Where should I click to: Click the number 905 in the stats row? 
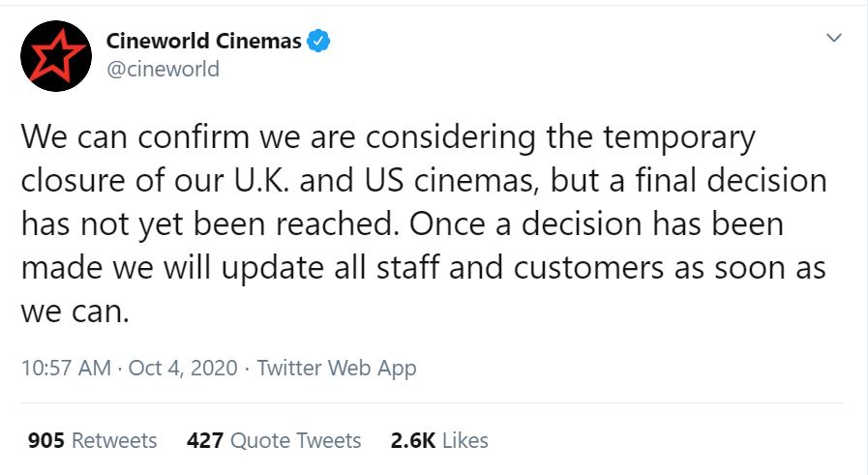[46, 440]
